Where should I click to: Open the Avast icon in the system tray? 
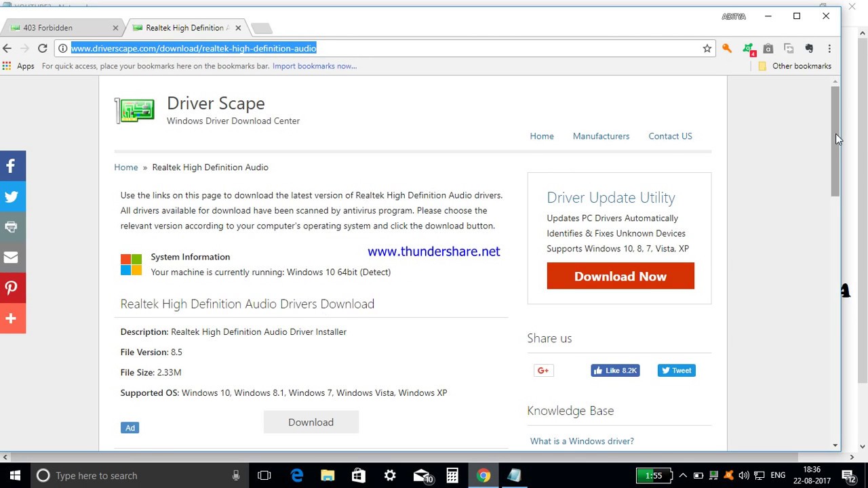pyautogui.click(x=729, y=475)
